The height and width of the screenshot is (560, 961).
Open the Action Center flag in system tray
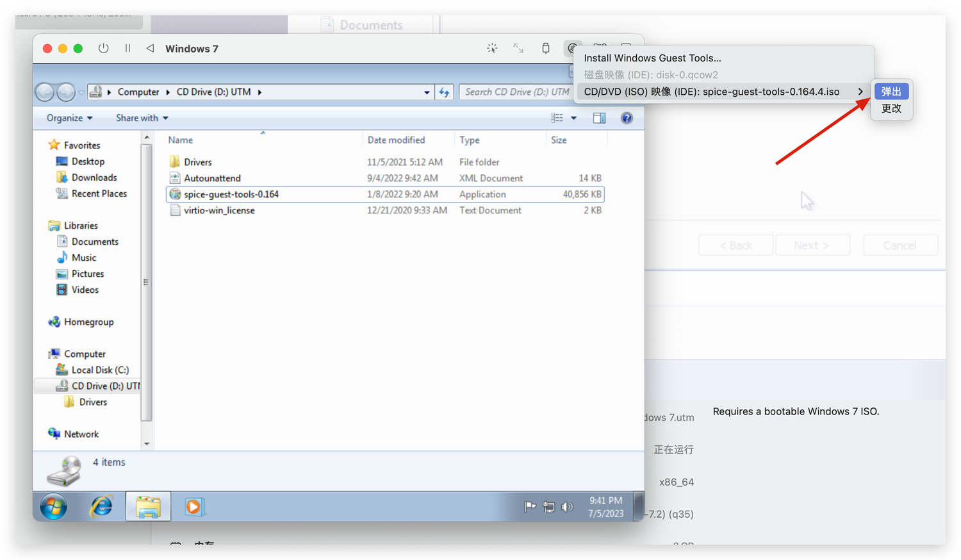click(530, 507)
